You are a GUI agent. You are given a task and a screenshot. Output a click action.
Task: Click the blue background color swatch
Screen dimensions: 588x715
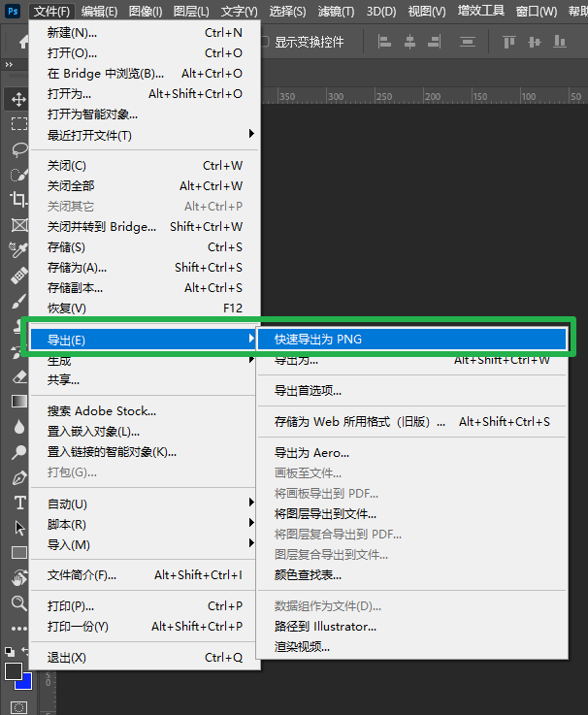click(x=26, y=683)
